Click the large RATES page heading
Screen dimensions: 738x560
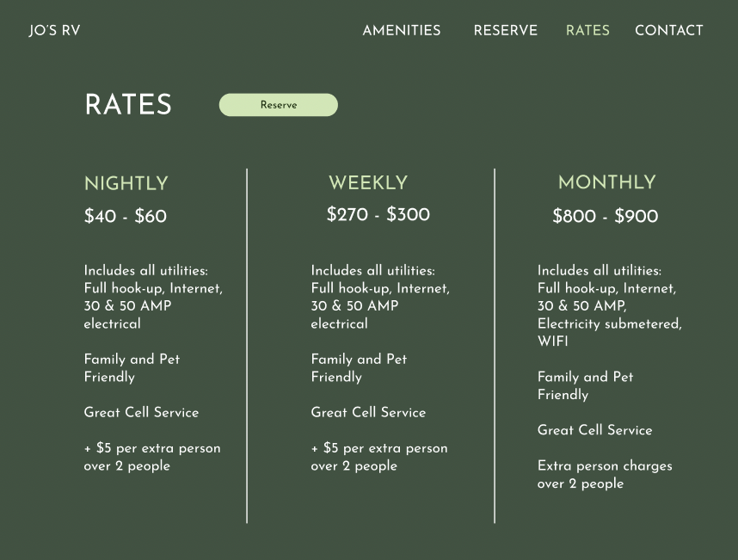click(128, 105)
